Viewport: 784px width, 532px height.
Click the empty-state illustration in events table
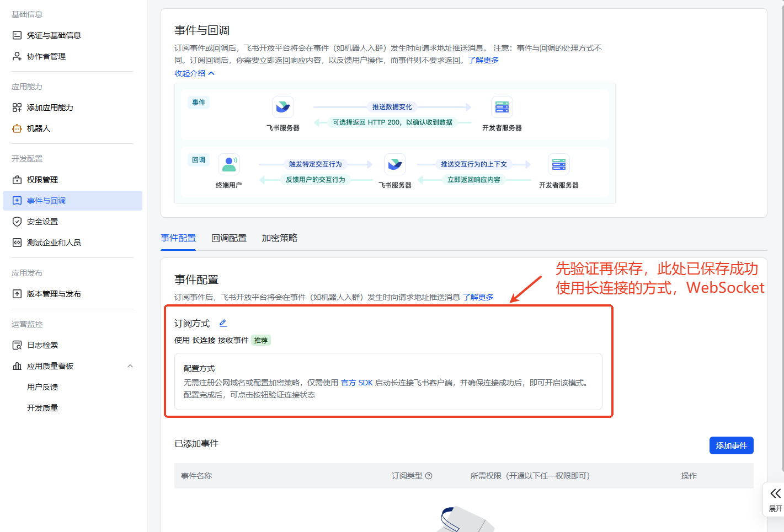(467, 519)
